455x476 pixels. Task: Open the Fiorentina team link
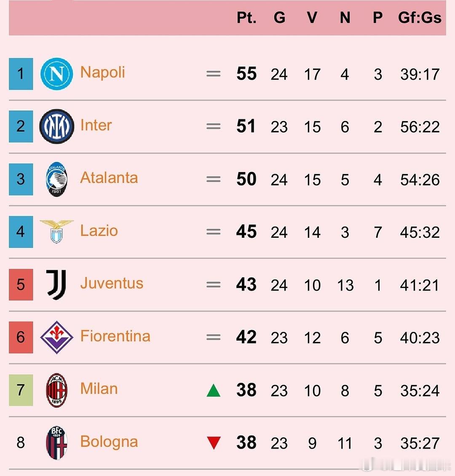click(x=115, y=336)
